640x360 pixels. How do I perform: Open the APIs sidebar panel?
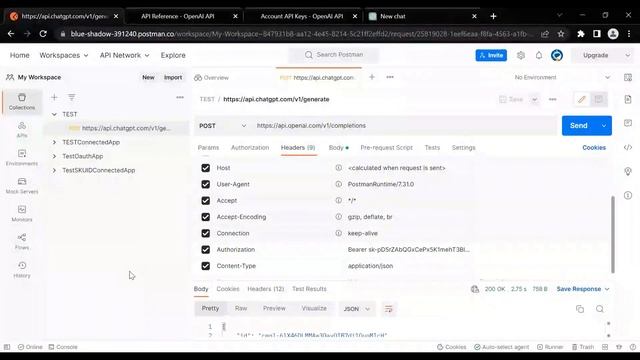[22, 129]
